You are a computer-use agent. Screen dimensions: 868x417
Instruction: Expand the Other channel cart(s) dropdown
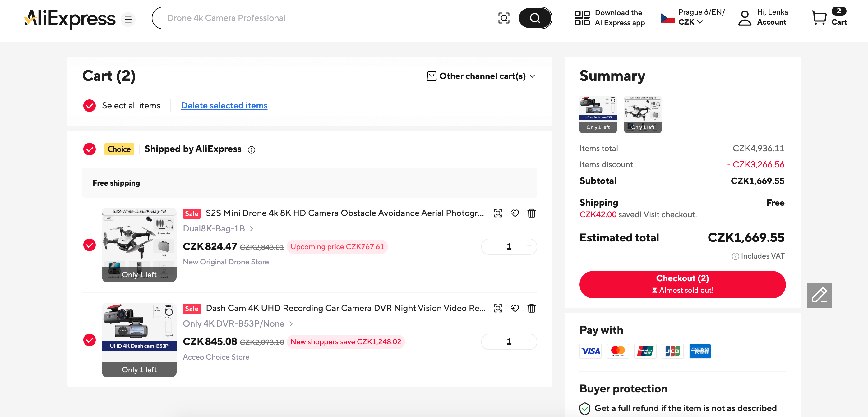coord(482,76)
